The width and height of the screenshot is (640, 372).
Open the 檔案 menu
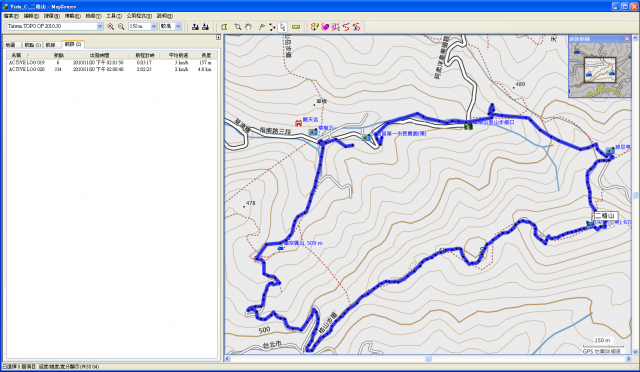[x=11, y=16]
